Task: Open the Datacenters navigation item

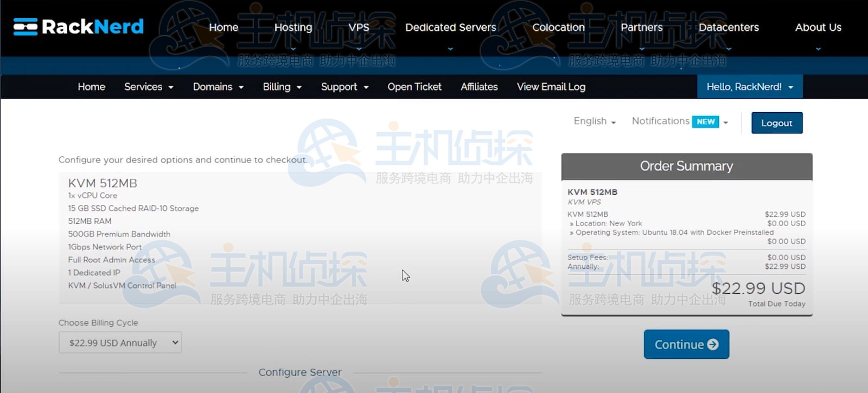Action: tap(729, 27)
